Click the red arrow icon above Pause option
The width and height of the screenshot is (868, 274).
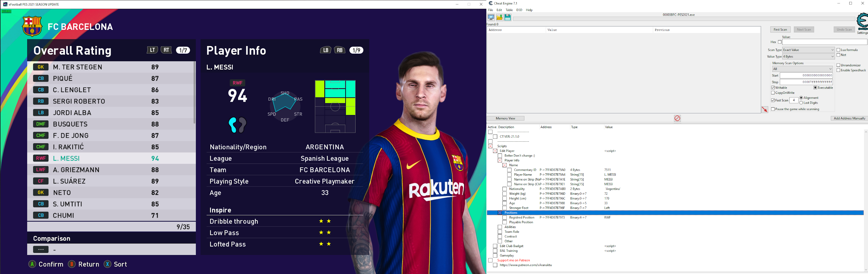pyautogui.click(x=765, y=109)
